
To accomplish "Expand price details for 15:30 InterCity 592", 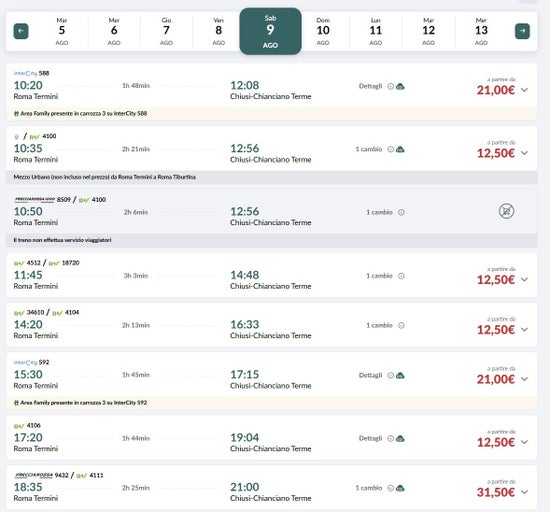I will point(524,379).
